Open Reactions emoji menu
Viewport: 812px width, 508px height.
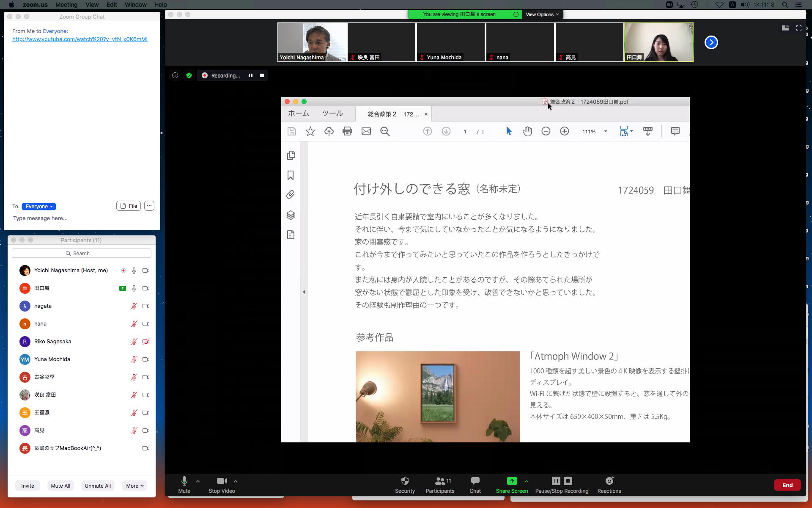[609, 481]
